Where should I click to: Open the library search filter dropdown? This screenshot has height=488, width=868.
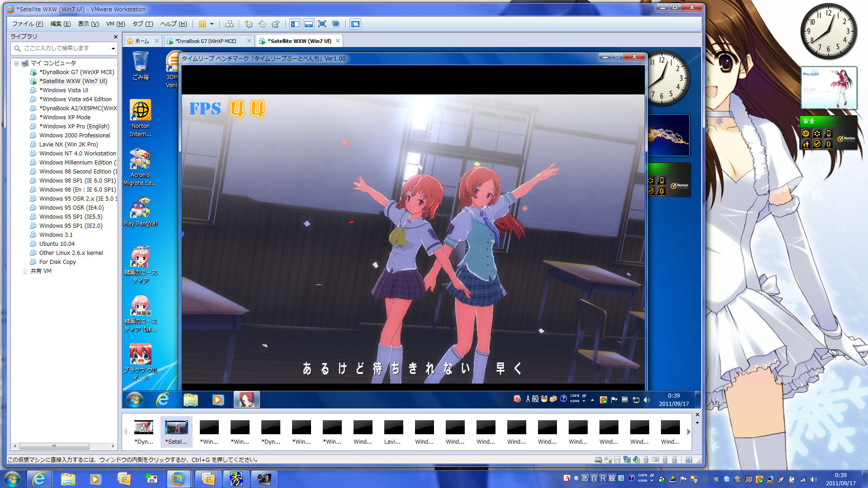click(113, 48)
